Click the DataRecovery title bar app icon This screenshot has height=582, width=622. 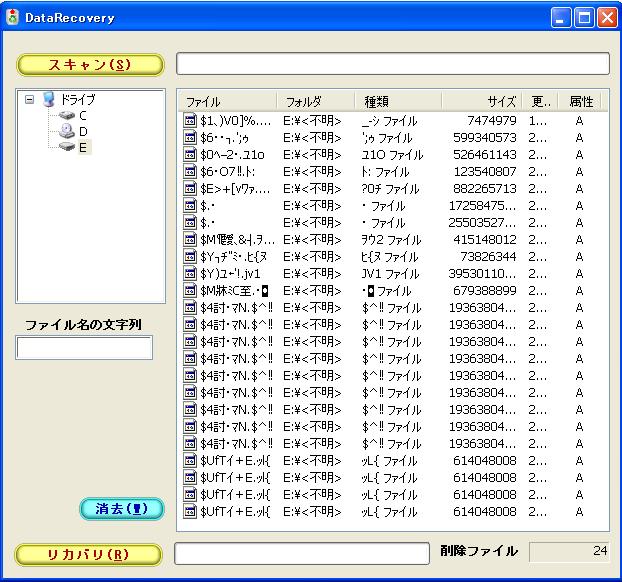[x=13, y=17]
